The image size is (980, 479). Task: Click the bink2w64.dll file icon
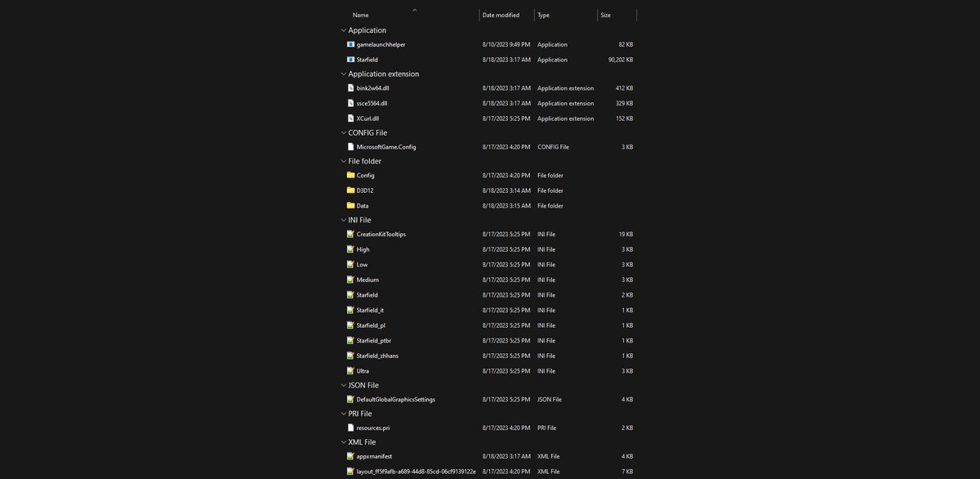(x=350, y=88)
